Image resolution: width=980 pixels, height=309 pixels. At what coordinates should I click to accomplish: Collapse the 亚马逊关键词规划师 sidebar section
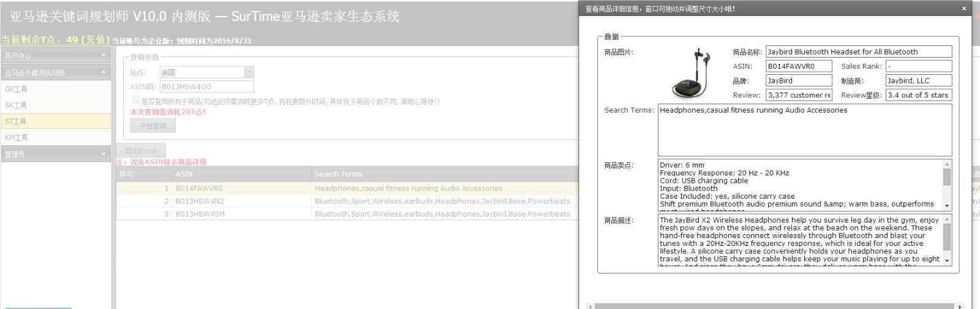point(56,72)
